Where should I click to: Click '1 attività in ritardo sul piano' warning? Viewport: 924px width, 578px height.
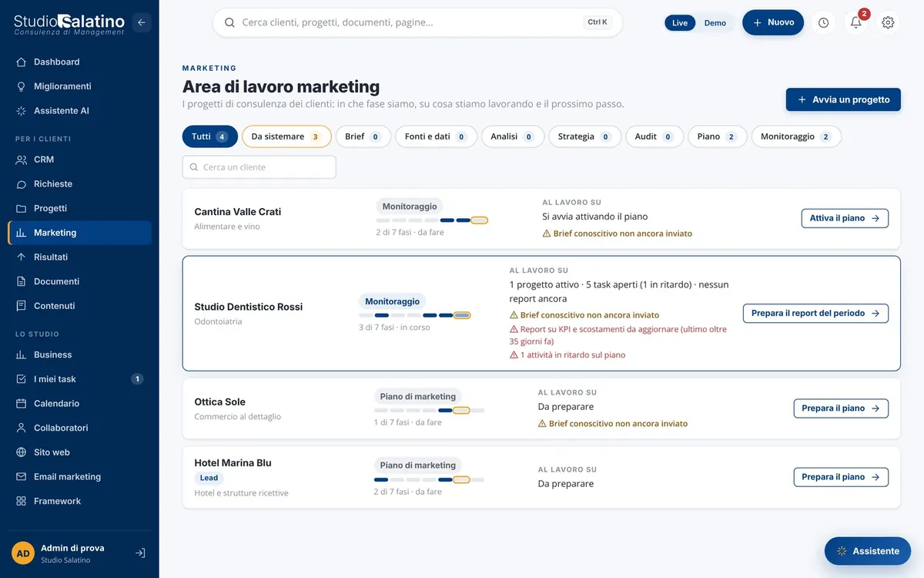pyautogui.click(x=567, y=355)
